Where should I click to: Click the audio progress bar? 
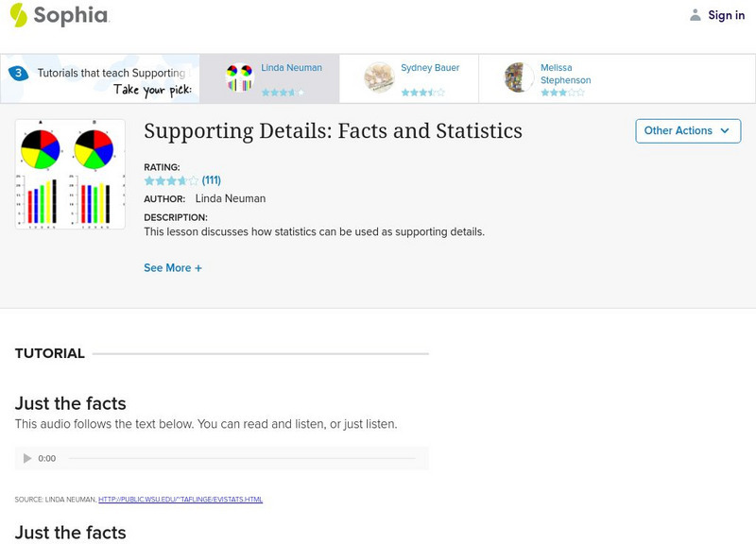[243, 459]
